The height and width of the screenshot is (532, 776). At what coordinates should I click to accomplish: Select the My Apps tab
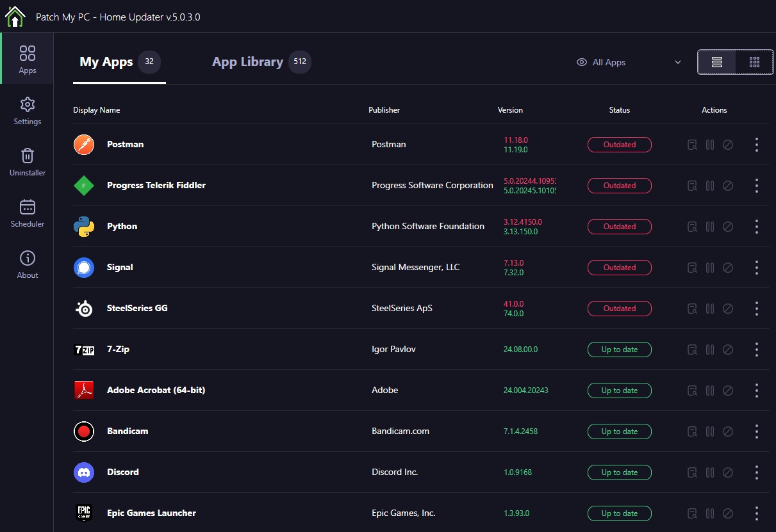coord(106,62)
